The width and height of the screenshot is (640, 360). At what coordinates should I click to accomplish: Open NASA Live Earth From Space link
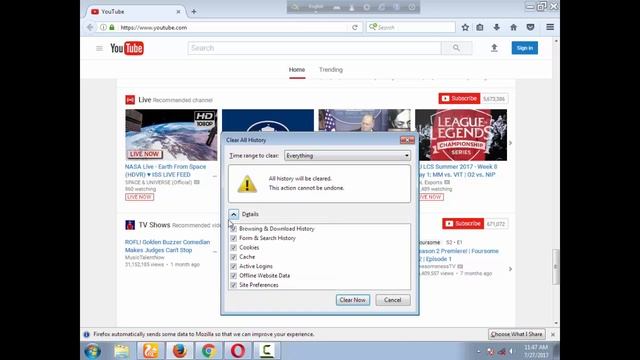click(x=165, y=171)
